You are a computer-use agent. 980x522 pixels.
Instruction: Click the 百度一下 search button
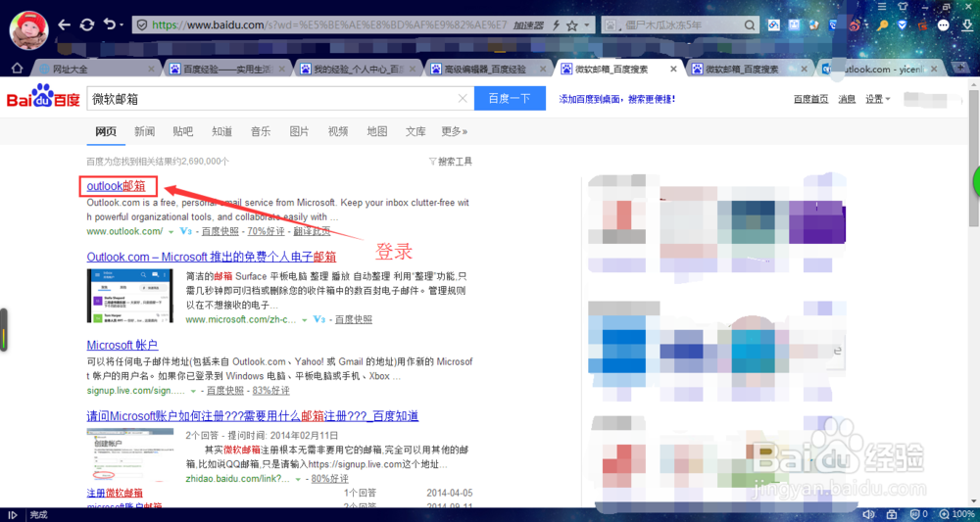510,98
